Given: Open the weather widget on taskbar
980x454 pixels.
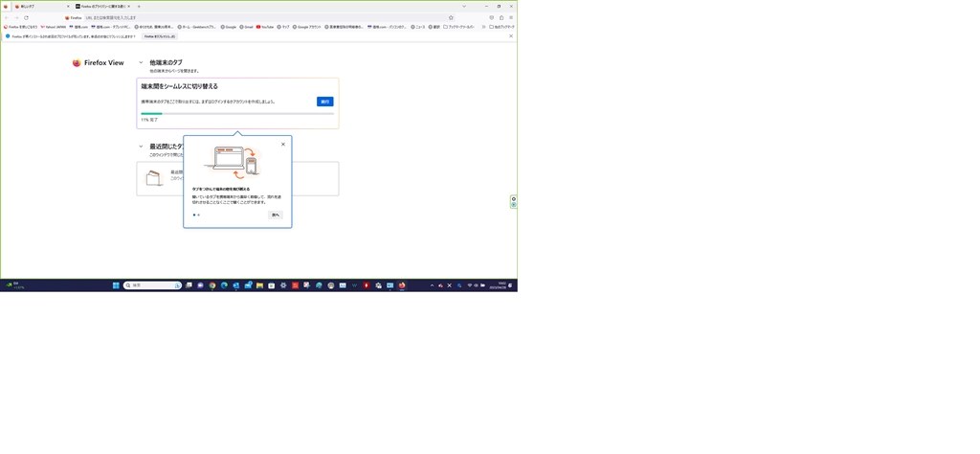Looking at the screenshot, I should 15,285.
